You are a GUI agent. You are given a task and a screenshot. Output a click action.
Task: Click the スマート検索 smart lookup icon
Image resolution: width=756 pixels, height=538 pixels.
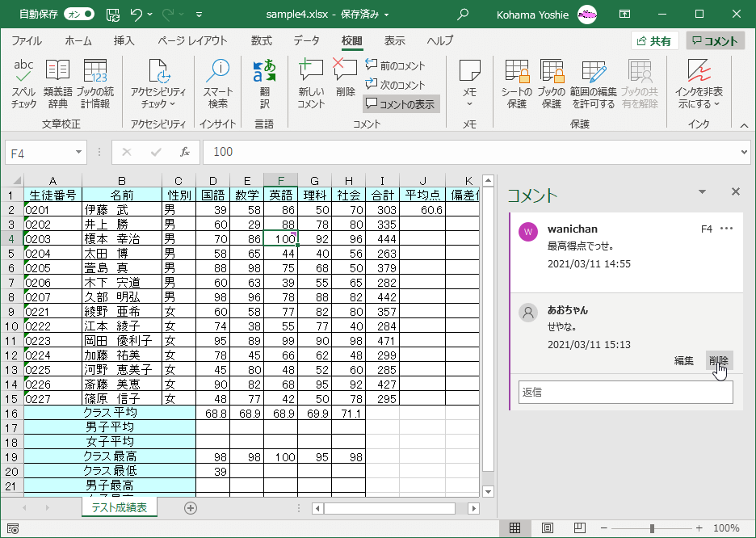point(217,84)
